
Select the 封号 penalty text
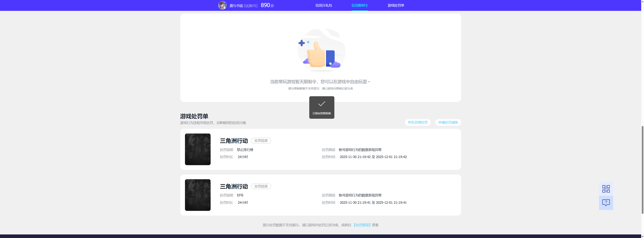(240, 195)
